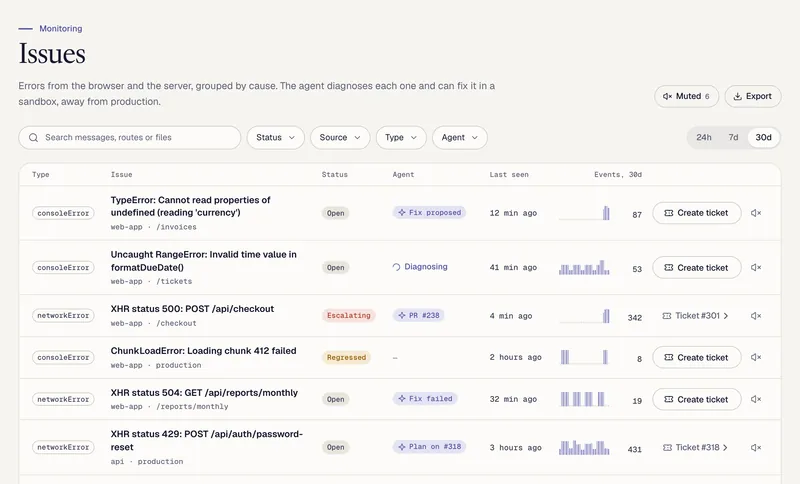
Task: Click the Agent column header
Action: pyautogui.click(x=403, y=174)
